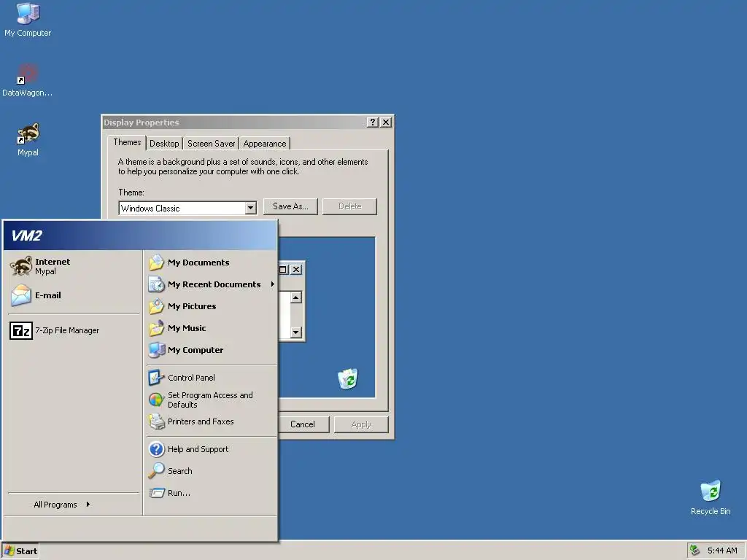The height and width of the screenshot is (560, 747).
Task: Click the Delete theme button
Action: click(x=349, y=206)
